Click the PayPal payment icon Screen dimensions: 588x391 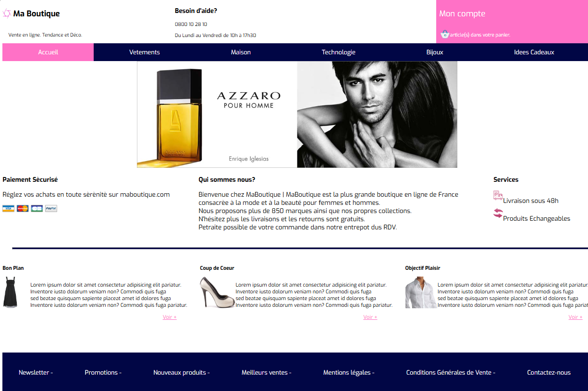(x=51, y=208)
